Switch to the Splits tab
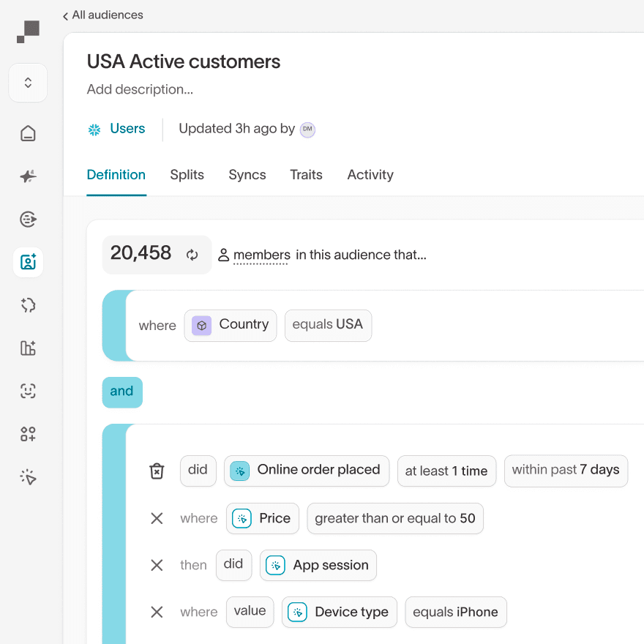 [x=187, y=175]
